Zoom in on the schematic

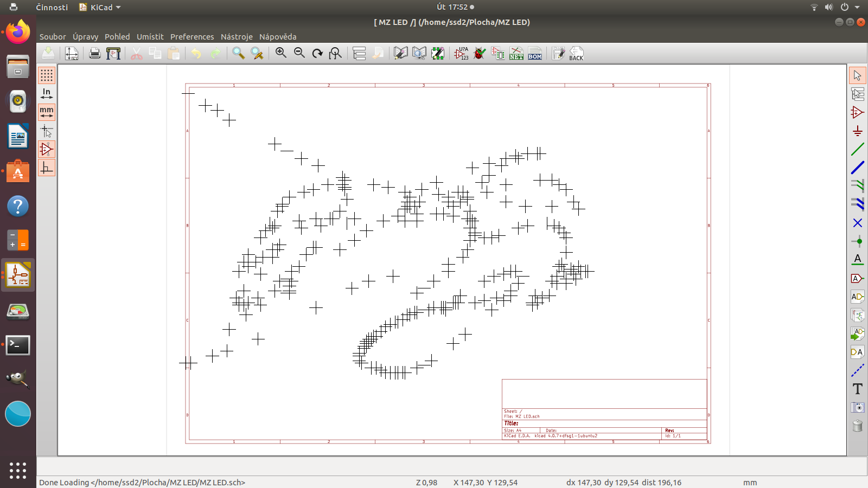tap(281, 53)
